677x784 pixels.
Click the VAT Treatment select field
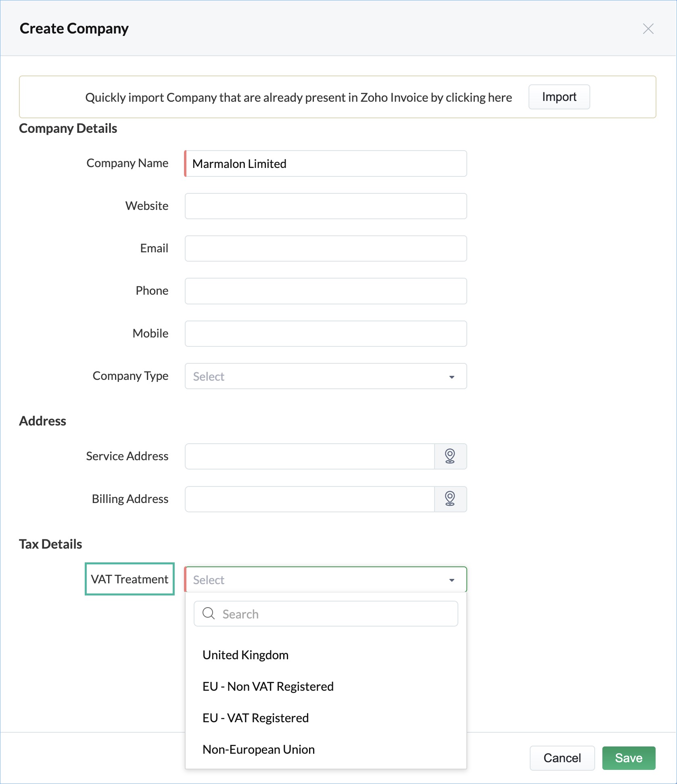[326, 580]
